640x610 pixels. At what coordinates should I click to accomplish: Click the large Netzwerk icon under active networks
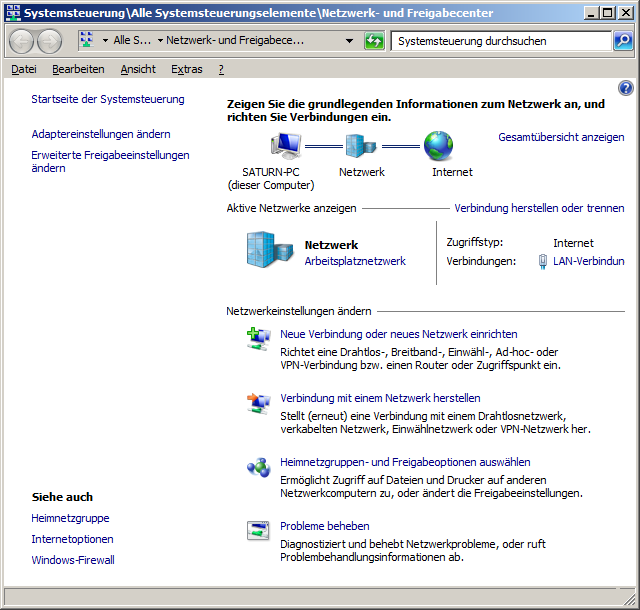pos(269,249)
